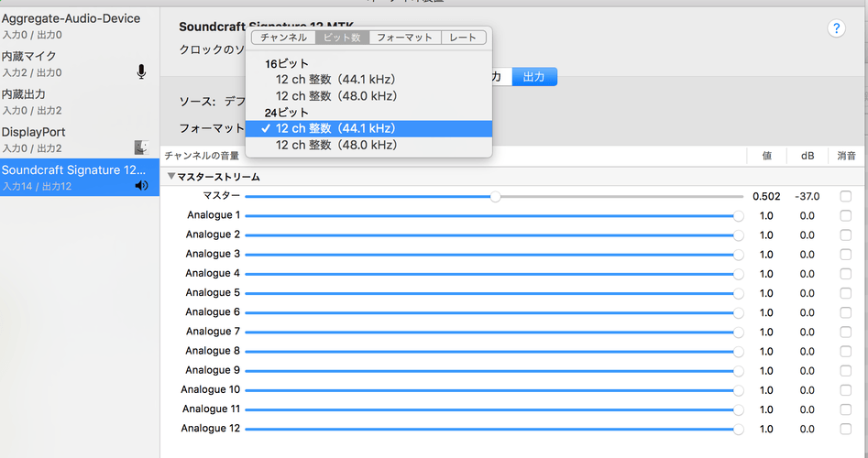Mute Analogue 11 channel checkbox
868x458 pixels.
click(845, 409)
